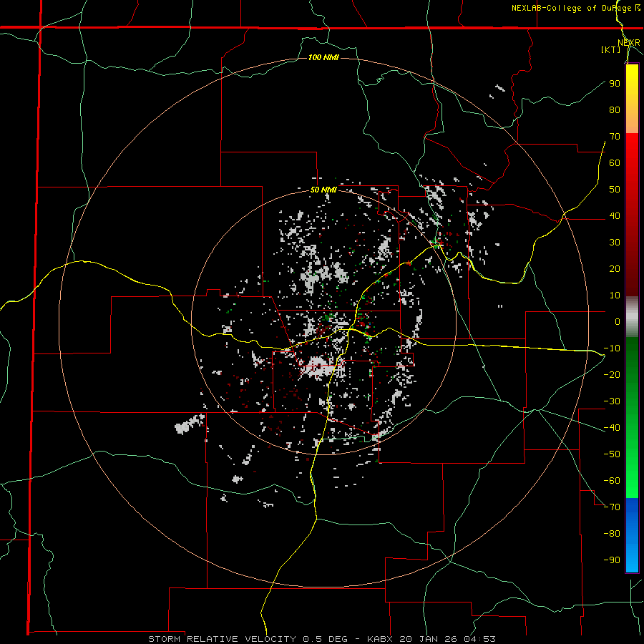The height and width of the screenshot is (644, 644).
Task: Click the 0 value on velocity scale
Action: pos(618,321)
